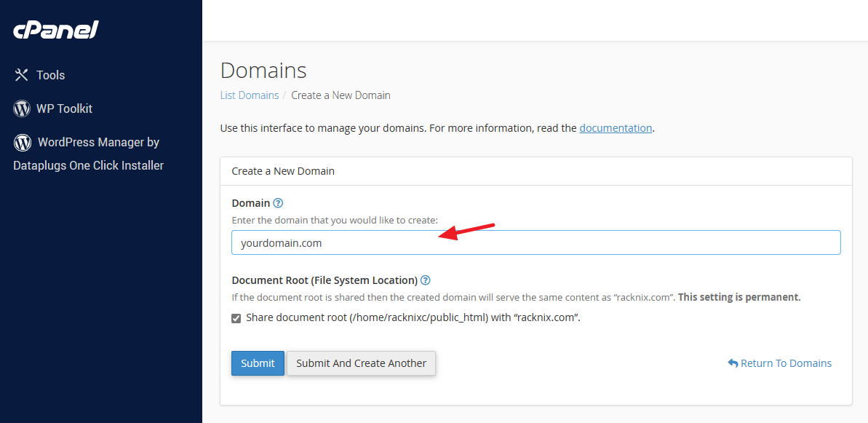
Task: Click the List Domains breadcrumb link
Action: pyautogui.click(x=250, y=95)
